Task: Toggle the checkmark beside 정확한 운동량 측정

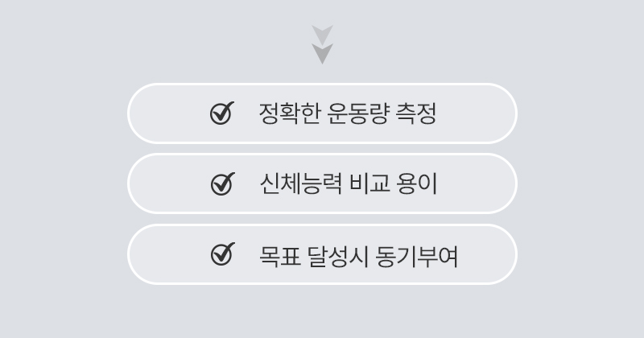Action: [221, 113]
